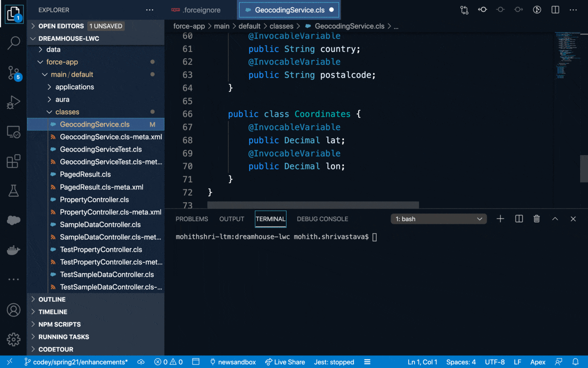Open editor More Actions menu
The height and width of the screenshot is (368, 588).
click(x=573, y=10)
